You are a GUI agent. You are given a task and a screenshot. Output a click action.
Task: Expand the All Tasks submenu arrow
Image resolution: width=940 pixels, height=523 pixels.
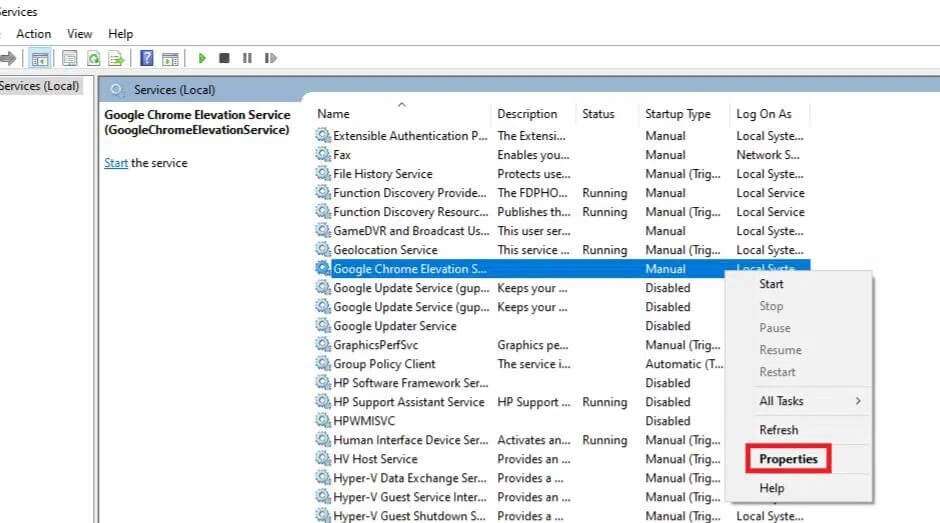point(858,401)
